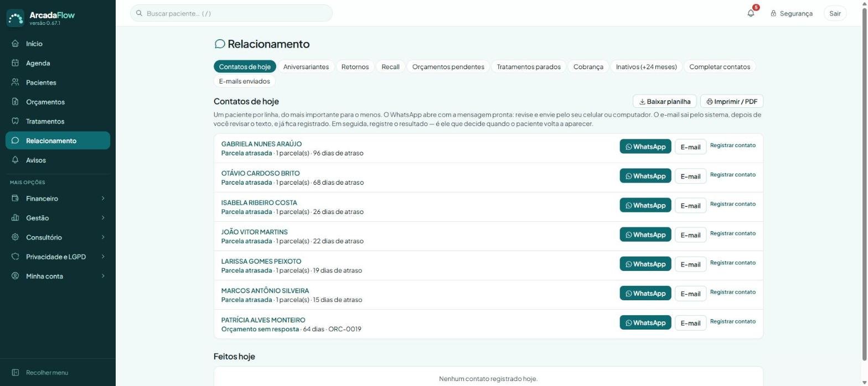
Task: Go to Agenda in the sidebar
Action: tap(58, 63)
